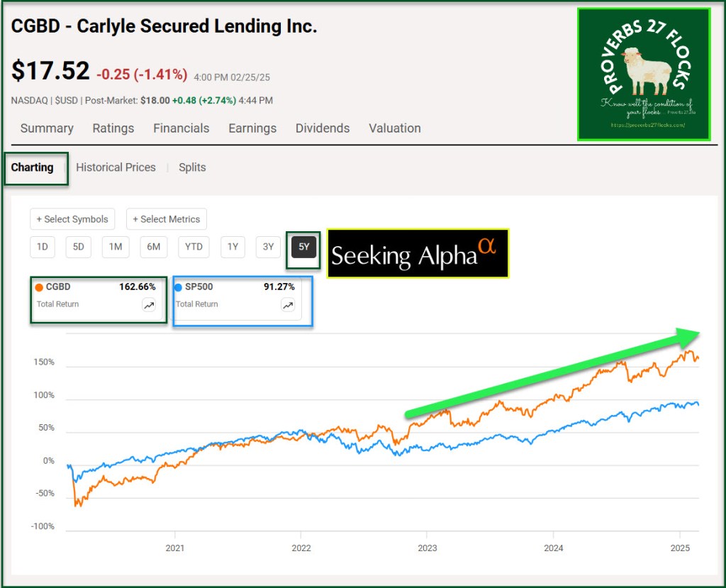Open the Valuation tab
The height and width of the screenshot is (588, 726).
click(395, 128)
